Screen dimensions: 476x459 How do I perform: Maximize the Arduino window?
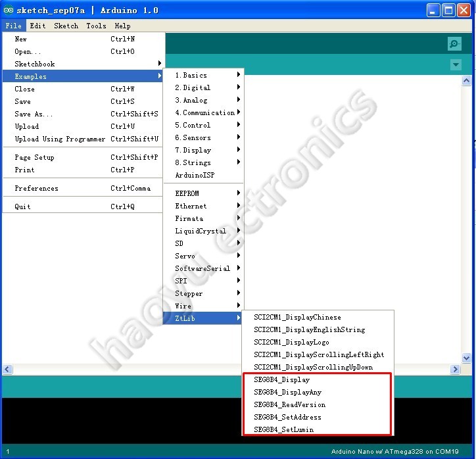click(x=448, y=11)
